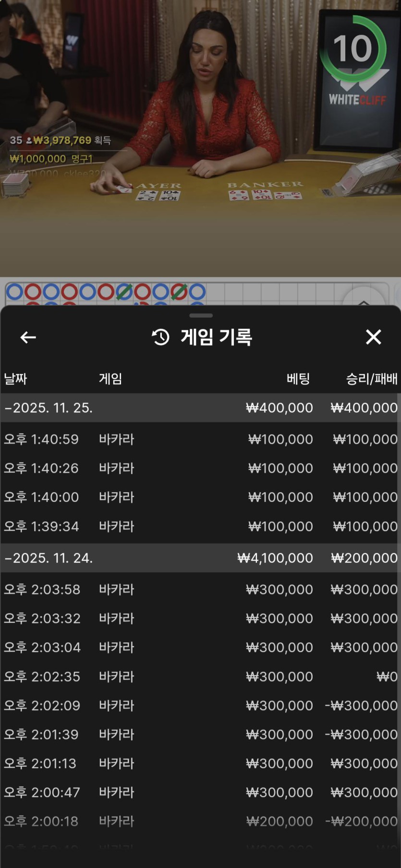Tap the 승리/패배 column header
Screen dimensions: 401x868
point(371,379)
